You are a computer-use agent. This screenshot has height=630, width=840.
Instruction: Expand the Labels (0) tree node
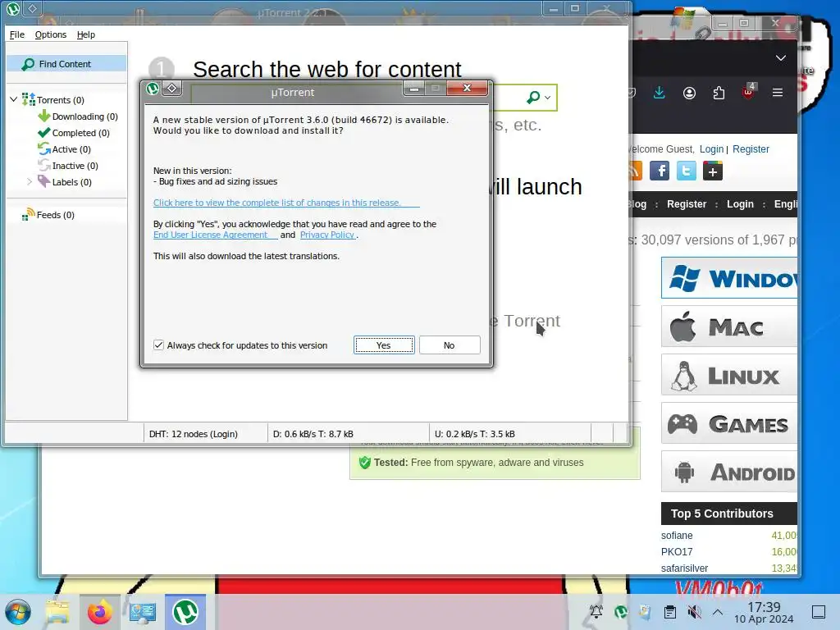(x=30, y=182)
